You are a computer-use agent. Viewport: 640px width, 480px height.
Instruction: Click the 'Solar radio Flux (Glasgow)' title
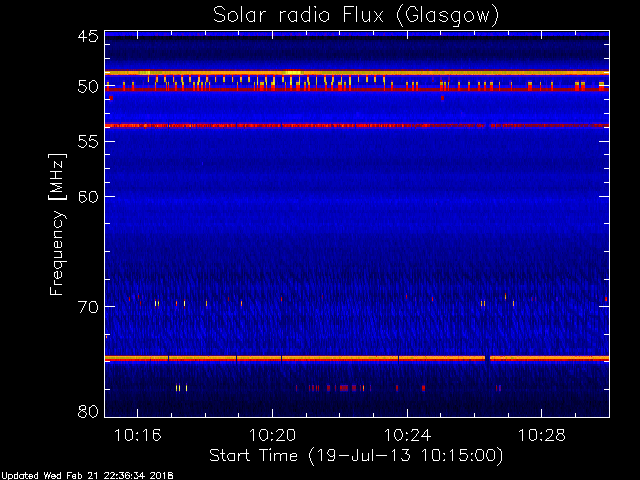point(356,16)
